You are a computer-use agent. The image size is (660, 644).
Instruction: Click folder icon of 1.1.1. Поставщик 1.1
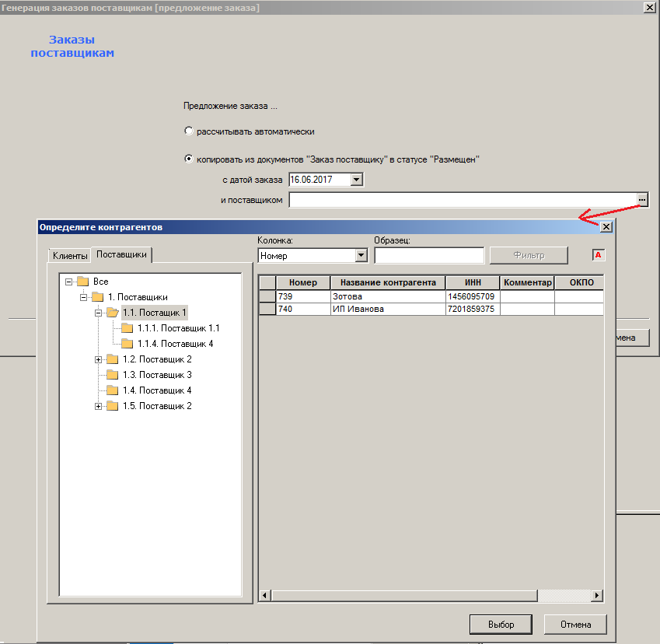(x=127, y=328)
